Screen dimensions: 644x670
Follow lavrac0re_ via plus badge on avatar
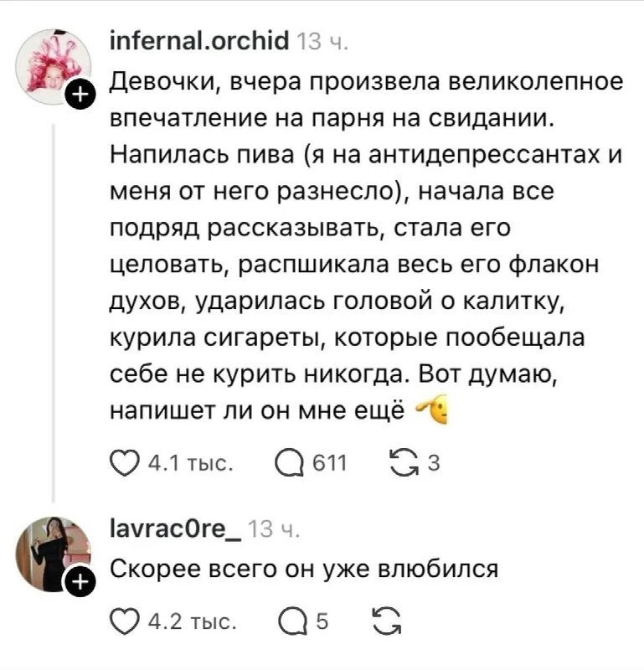(x=79, y=581)
